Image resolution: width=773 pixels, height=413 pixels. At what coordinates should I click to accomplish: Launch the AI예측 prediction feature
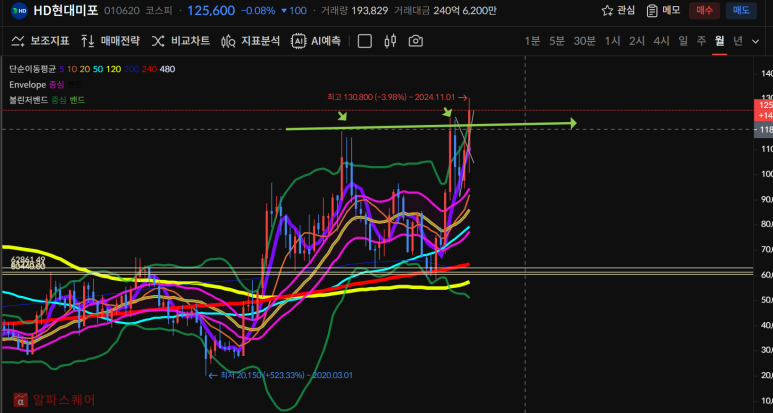pyautogui.click(x=316, y=41)
